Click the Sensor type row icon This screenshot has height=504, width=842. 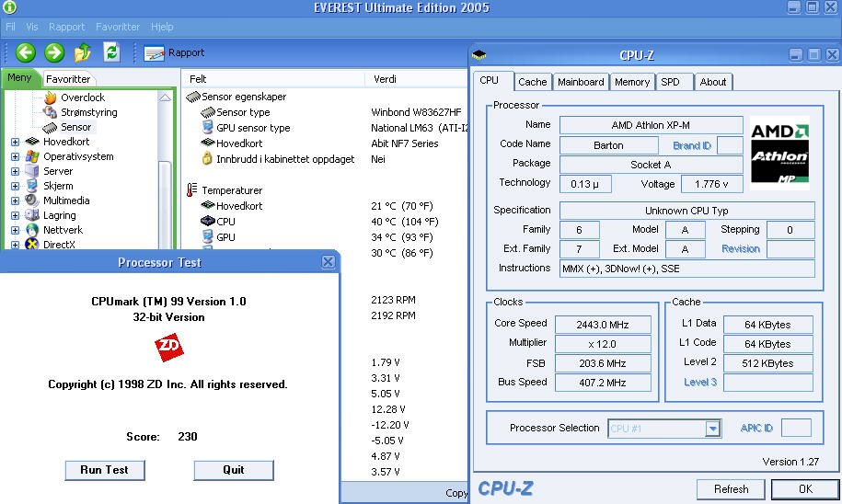(x=208, y=112)
